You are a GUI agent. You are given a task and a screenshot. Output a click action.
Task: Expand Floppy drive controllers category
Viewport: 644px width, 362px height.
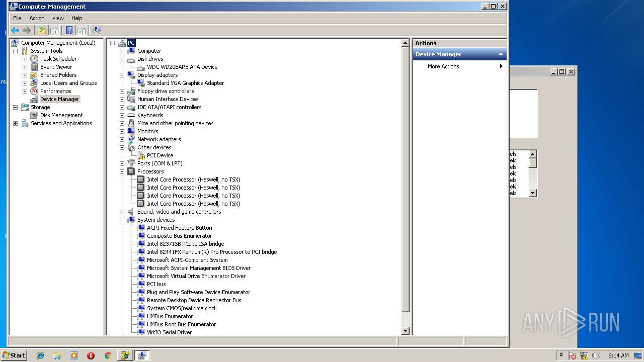(x=122, y=91)
